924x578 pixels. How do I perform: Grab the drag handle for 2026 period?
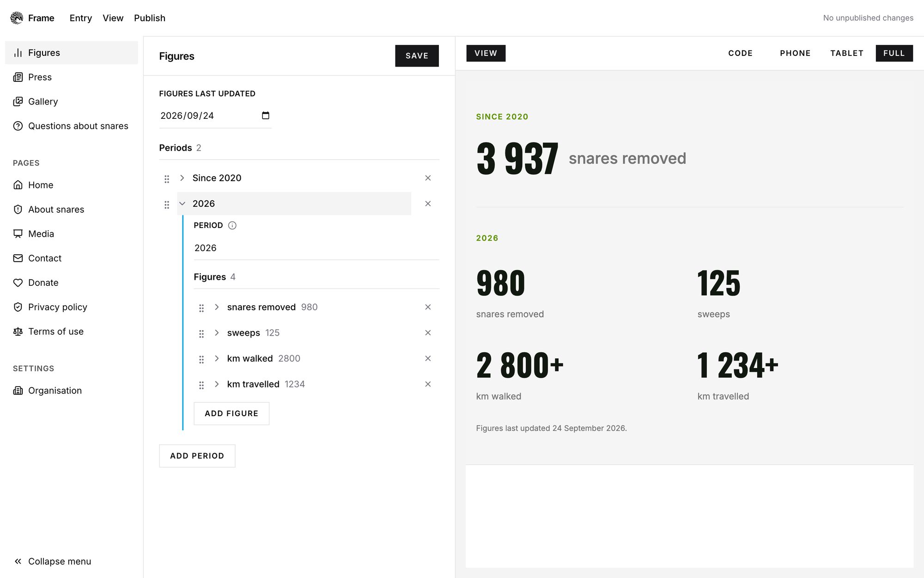tap(167, 204)
